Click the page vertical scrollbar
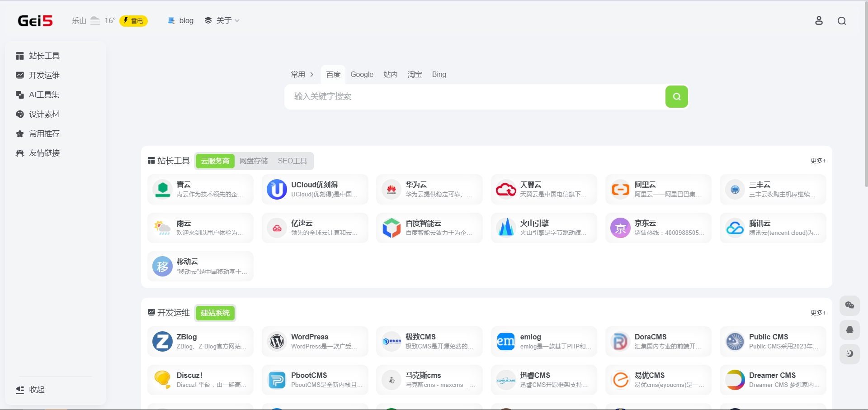This screenshot has height=410, width=868. [866, 94]
